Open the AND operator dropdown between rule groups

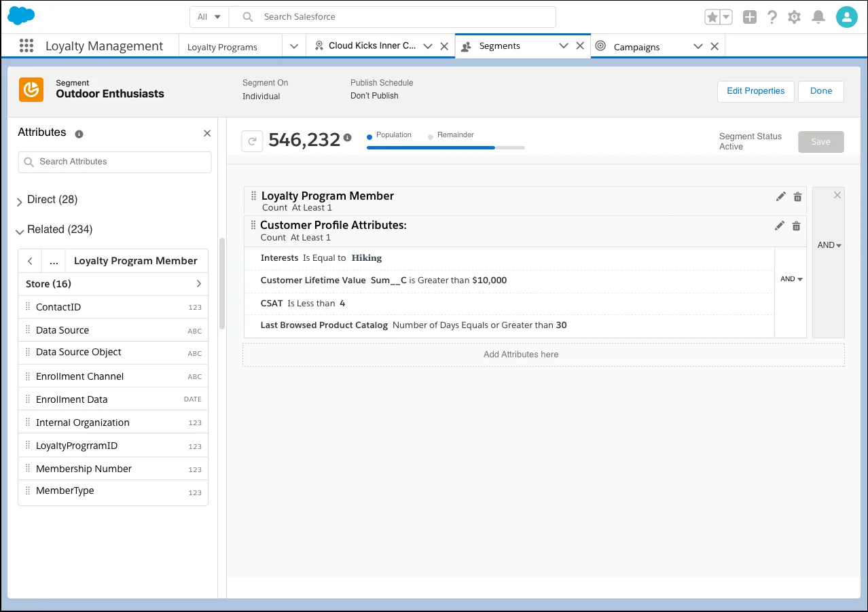click(x=828, y=245)
